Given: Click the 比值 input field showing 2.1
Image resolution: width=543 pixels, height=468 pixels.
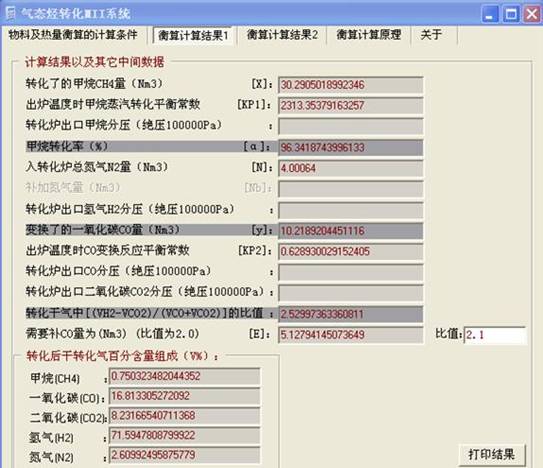Looking at the screenshot, I should [x=495, y=335].
